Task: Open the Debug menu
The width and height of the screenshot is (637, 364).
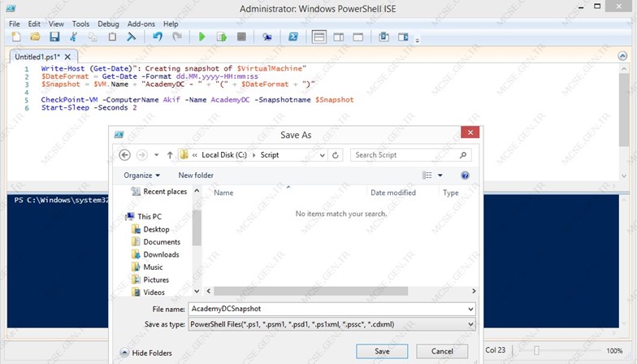Action: [109, 24]
